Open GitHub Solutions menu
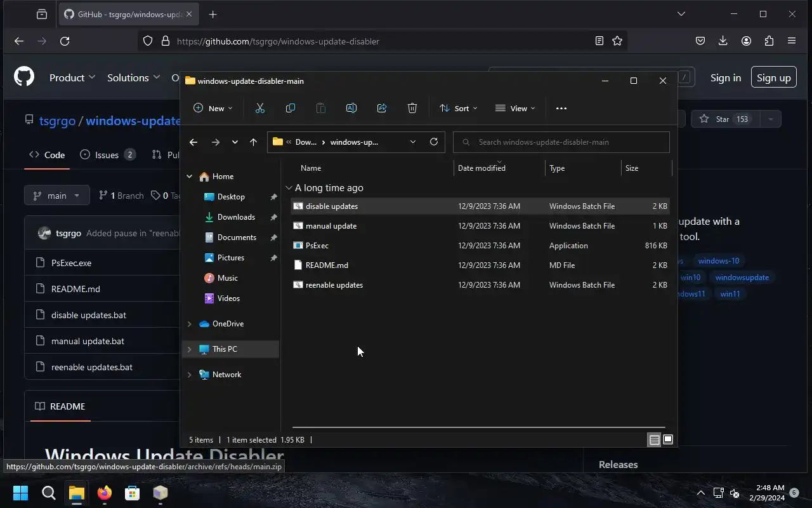Image resolution: width=812 pixels, height=508 pixels. point(133,77)
